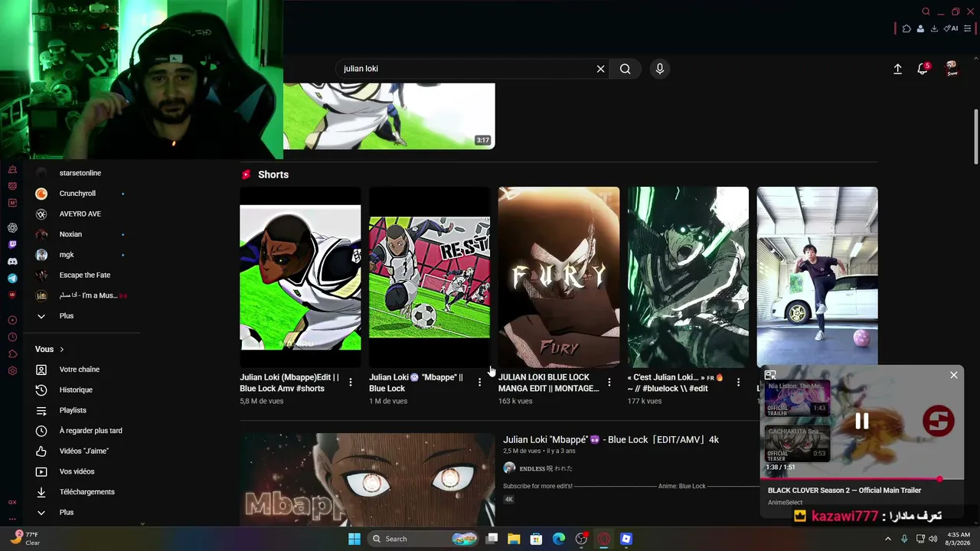Open the YouTube upload/create button
The image size is (980, 551).
(898, 69)
